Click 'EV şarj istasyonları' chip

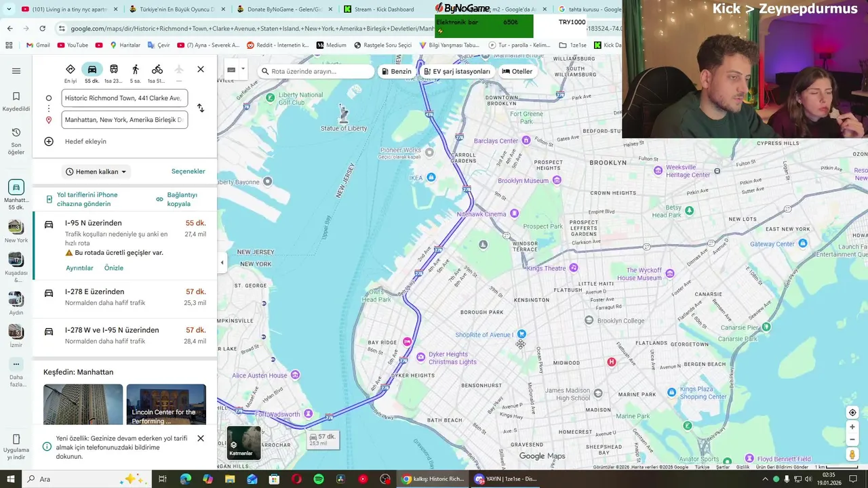(456, 71)
